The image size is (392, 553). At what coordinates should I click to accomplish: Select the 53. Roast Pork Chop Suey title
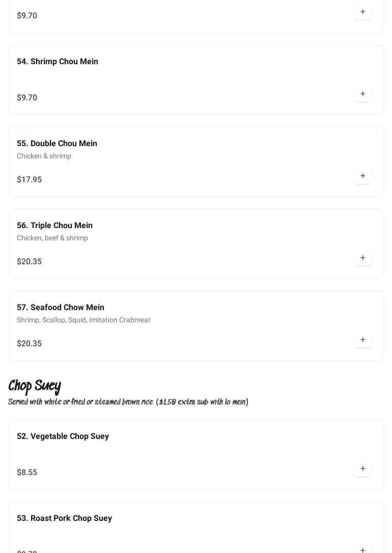coord(64,518)
